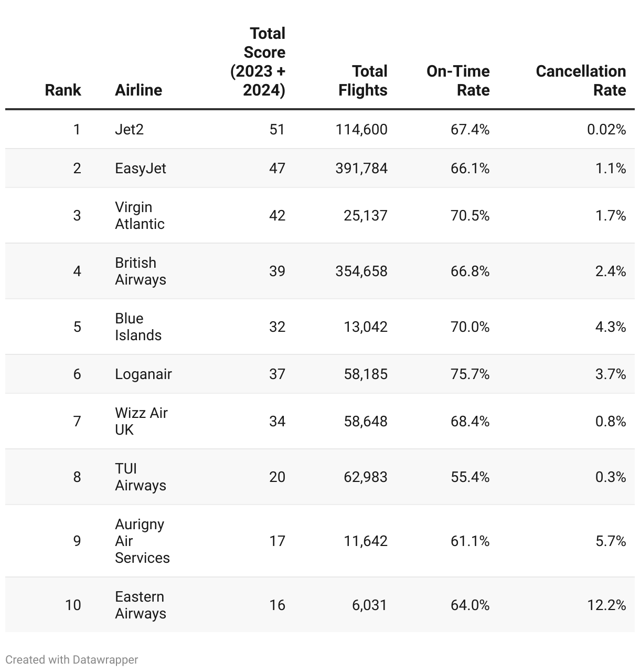Select the Aurigny Air Services cell

coord(142,541)
